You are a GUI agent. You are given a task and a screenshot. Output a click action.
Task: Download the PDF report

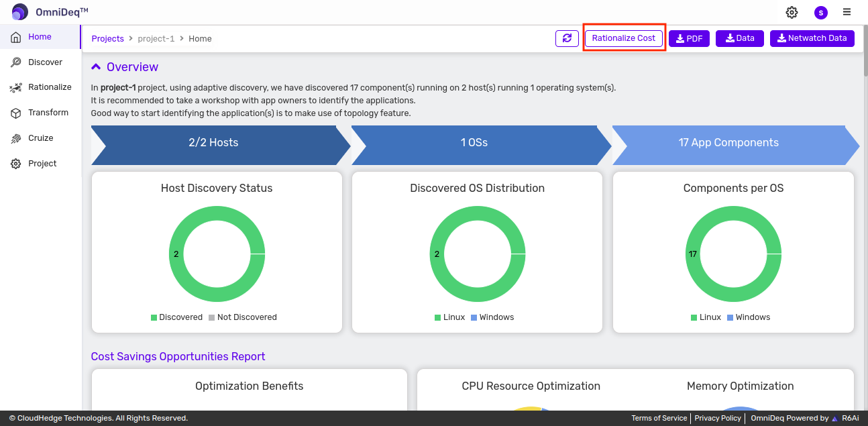(689, 38)
